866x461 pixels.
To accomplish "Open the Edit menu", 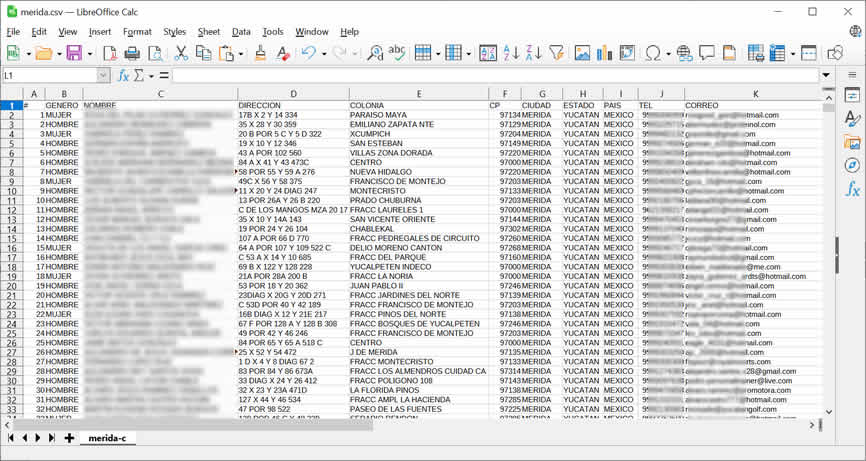I will pos(39,32).
